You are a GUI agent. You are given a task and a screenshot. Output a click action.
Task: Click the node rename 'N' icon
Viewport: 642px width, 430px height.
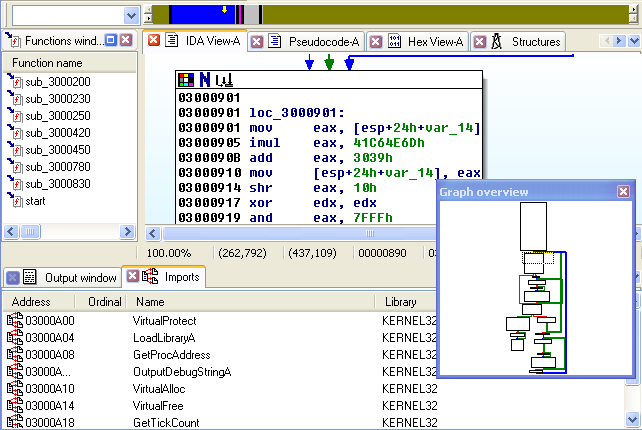coord(205,79)
